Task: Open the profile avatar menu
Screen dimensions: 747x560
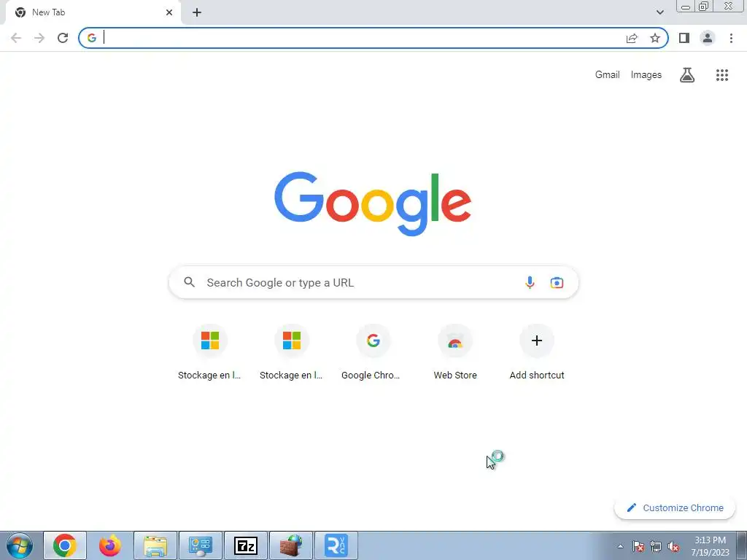Action: (708, 38)
